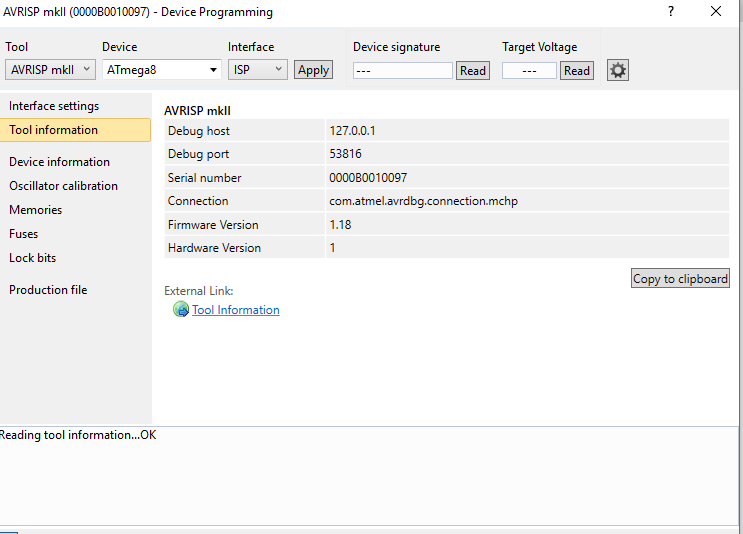Click the Firmware Version label cell
Screen dimensions: 743x534
coord(245,224)
